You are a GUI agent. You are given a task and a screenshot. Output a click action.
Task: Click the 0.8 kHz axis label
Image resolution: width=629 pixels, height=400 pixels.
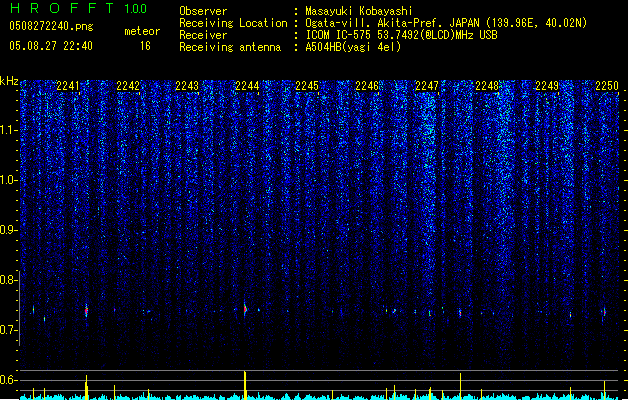pos(8,280)
